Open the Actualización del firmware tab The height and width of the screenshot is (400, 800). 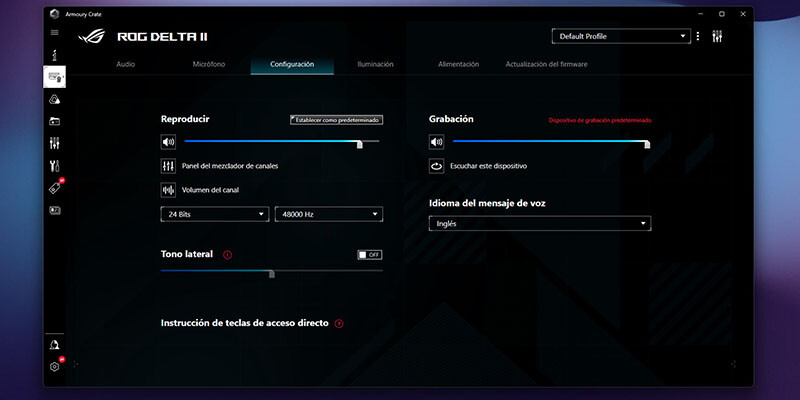tap(546, 64)
